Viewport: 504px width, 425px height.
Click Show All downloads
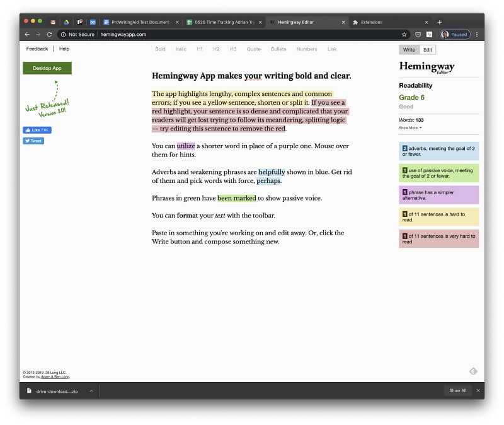(x=458, y=390)
